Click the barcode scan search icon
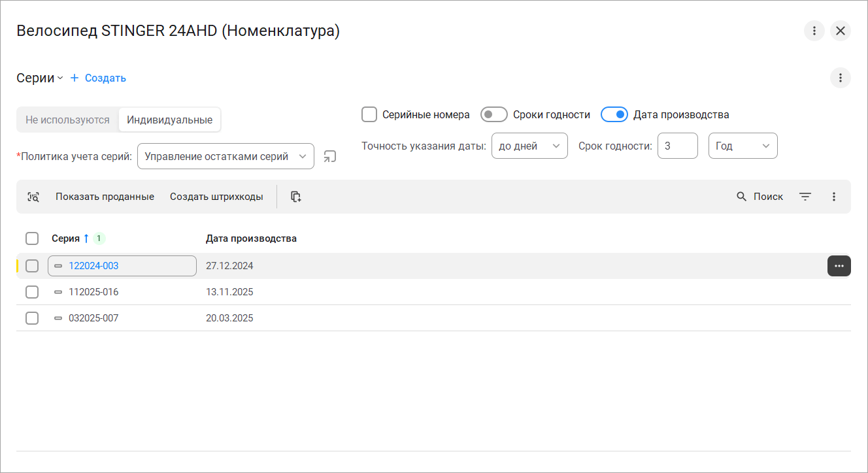The height and width of the screenshot is (473, 868). click(33, 197)
